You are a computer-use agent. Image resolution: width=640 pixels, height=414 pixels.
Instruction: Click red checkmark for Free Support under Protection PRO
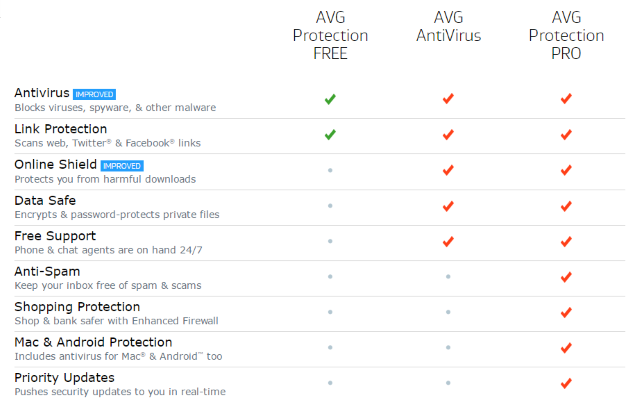566,242
